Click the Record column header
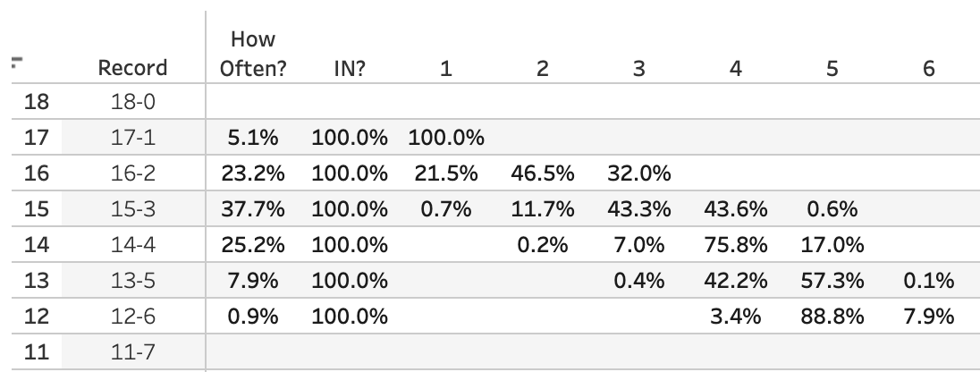 (132, 68)
